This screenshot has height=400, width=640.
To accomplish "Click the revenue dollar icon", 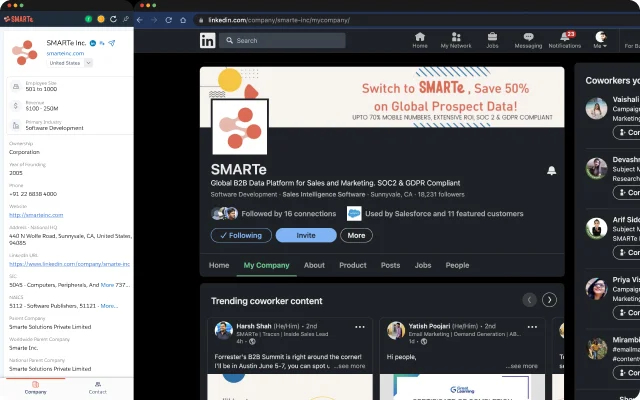I will [16, 106].
